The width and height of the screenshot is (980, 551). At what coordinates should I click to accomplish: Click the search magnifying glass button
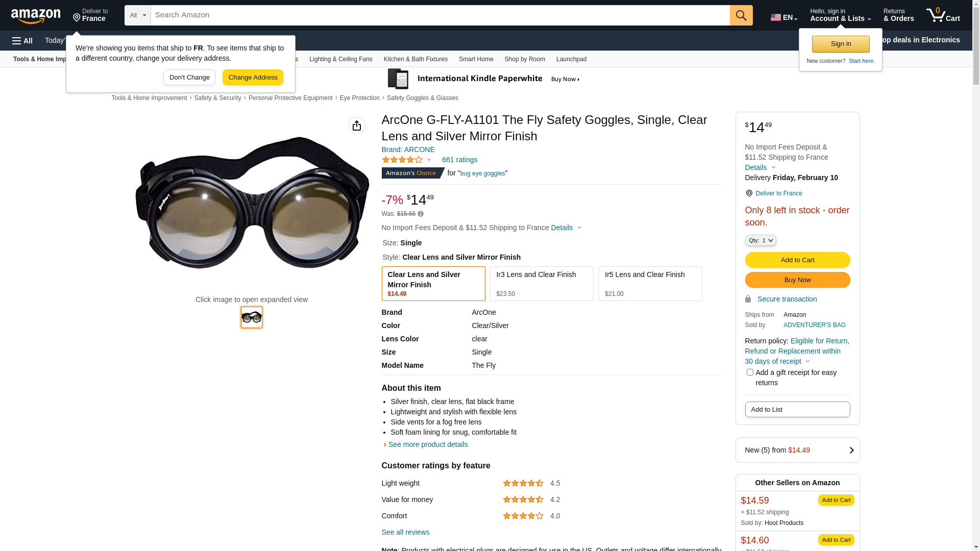point(741,15)
